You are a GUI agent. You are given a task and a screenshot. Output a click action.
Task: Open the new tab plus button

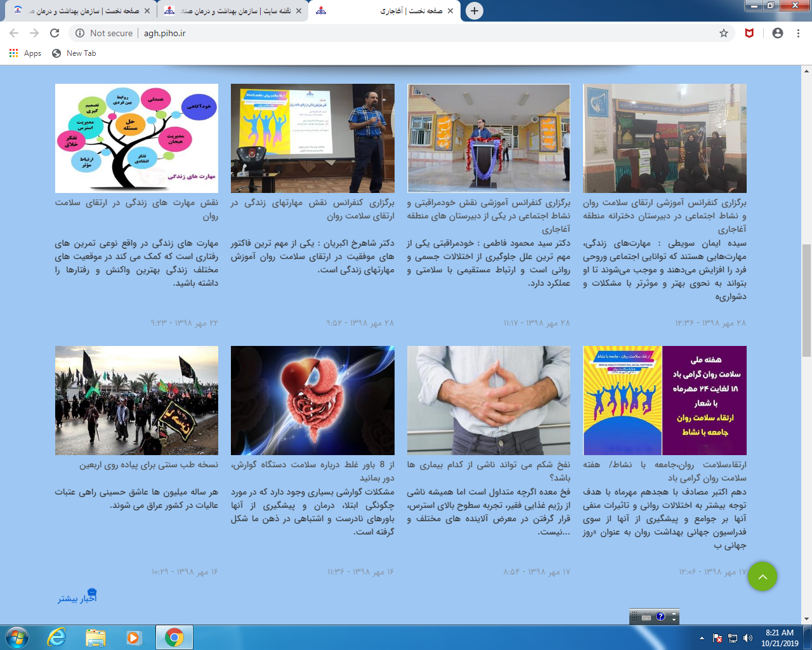[474, 11]
